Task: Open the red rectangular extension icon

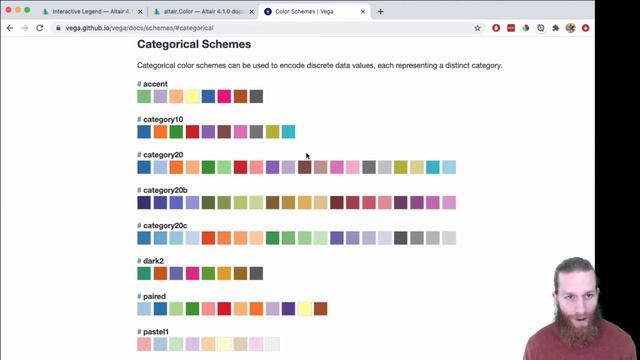Action: (511, 28)
